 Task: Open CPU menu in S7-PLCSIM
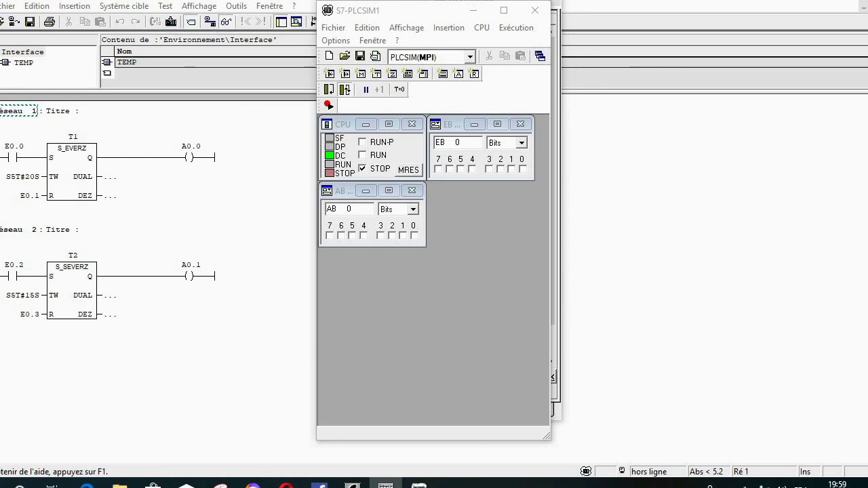481,28
